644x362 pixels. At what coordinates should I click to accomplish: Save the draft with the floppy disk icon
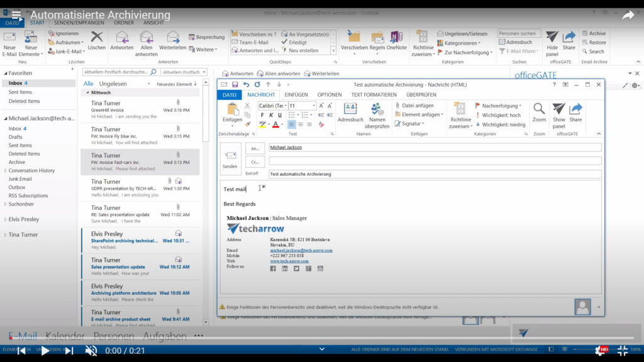click(235, 84)
